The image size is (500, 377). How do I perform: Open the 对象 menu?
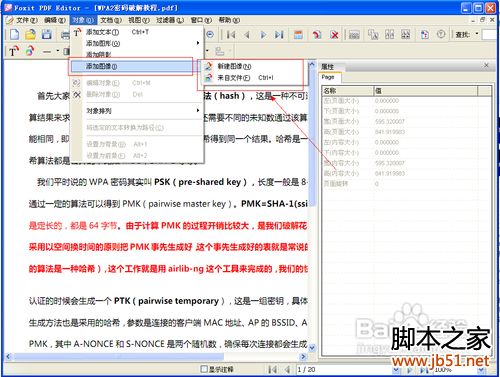83,20
